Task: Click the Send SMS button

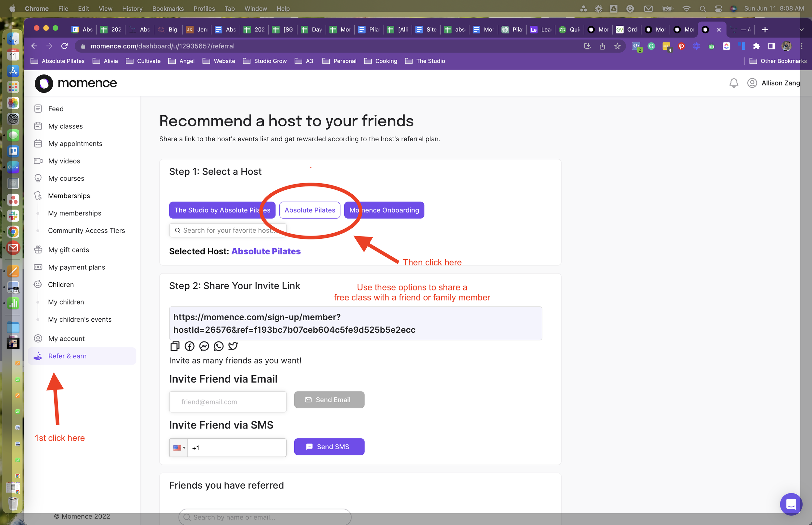Action: tap(329, 447)
